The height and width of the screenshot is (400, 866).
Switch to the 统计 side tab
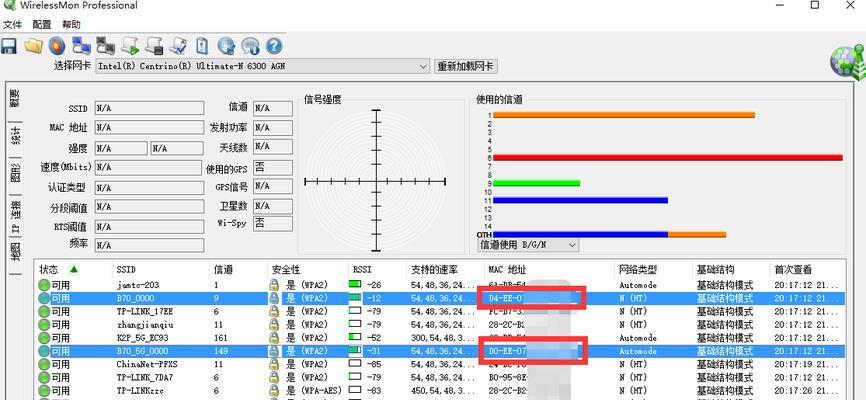pos(15,136)
